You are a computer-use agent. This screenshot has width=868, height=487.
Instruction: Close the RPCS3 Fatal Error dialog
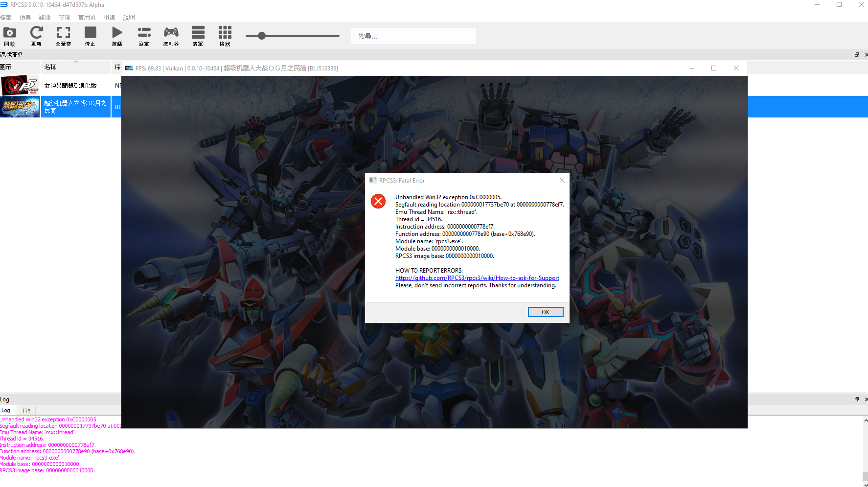click(x=562, y=180)
